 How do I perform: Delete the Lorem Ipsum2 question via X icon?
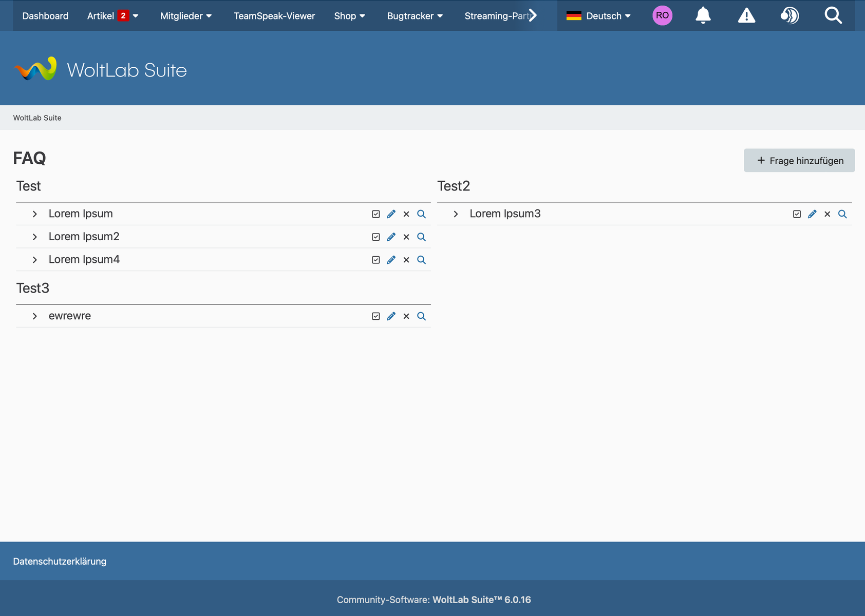(406, 237)
